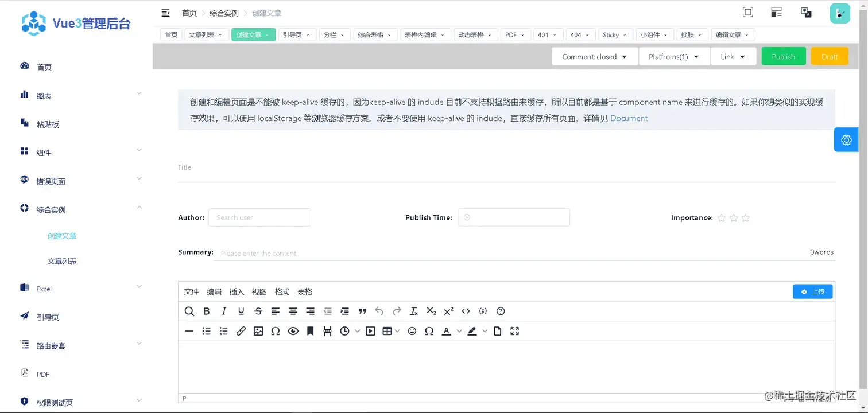
Task: Undo the last editor action
Action: 379,311
